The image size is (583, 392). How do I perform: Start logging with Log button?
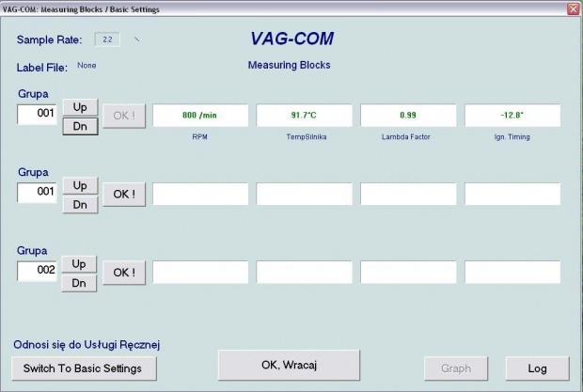pyautogui.click(x=537, y=368)
